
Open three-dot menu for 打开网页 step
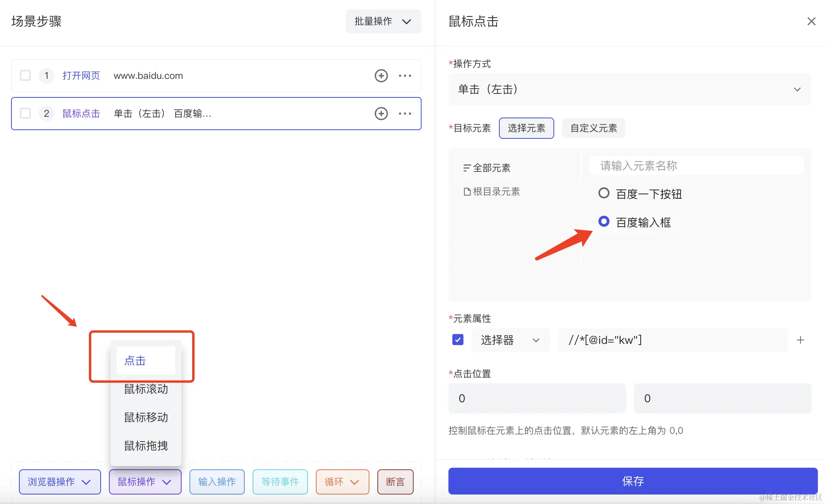tap(405, 76)
